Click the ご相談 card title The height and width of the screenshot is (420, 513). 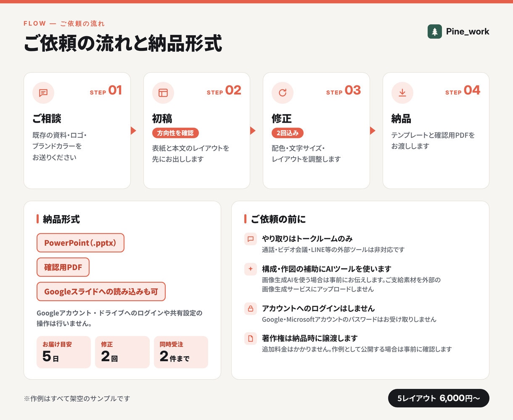[47, 119]
